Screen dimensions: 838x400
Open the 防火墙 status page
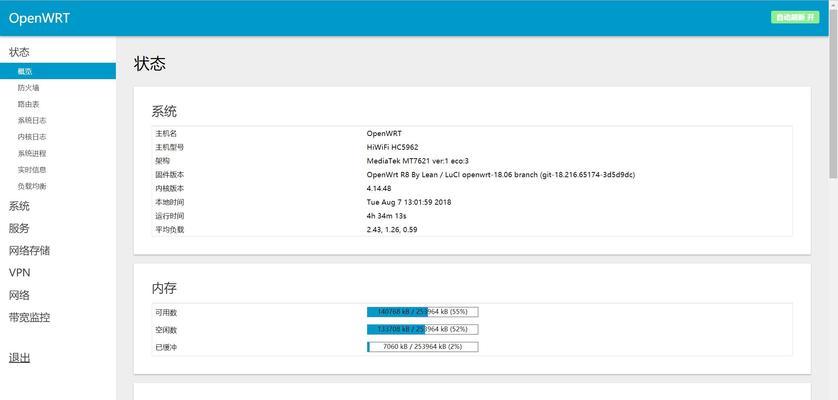point(28,88)
